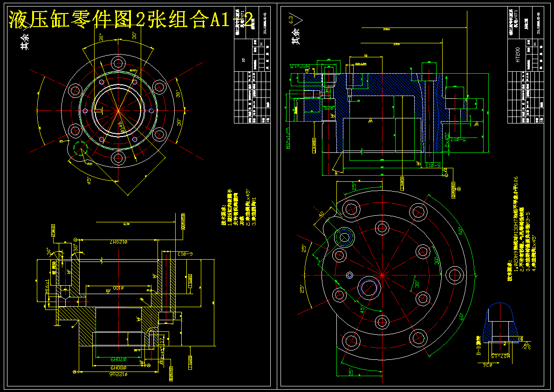
Task: Click the green 6-Ø13 hole callout
Action: pyautogui.click(x=433, y=165)
